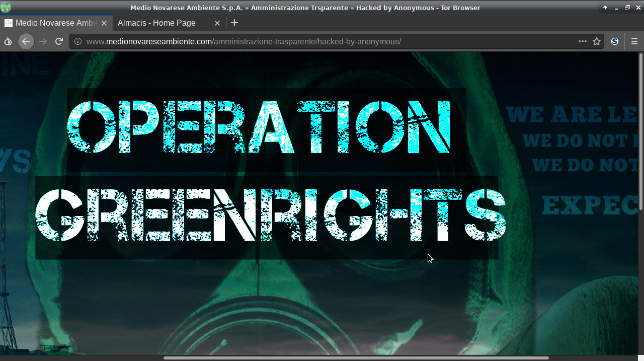The image size is (644, 361).
Task: Open the window menu globe icon
Action: coord(6,7)
